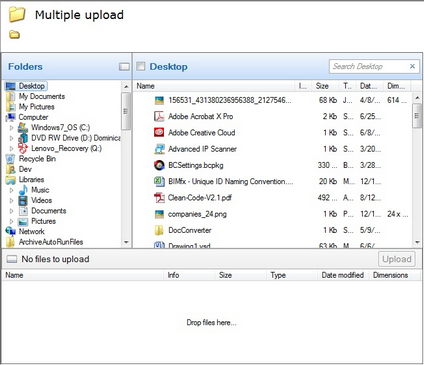
Task: Click the small folder icon under Multiple upload
Action: click(14, 34)
